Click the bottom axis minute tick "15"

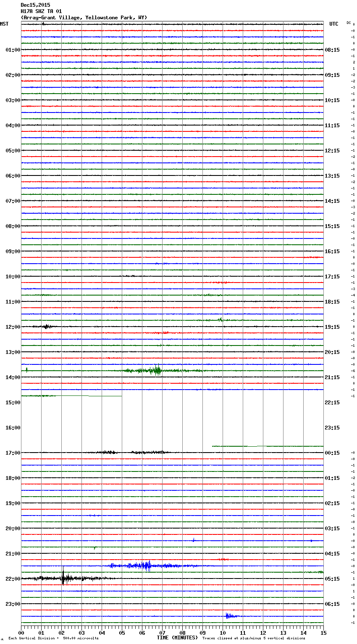point(323,633)
